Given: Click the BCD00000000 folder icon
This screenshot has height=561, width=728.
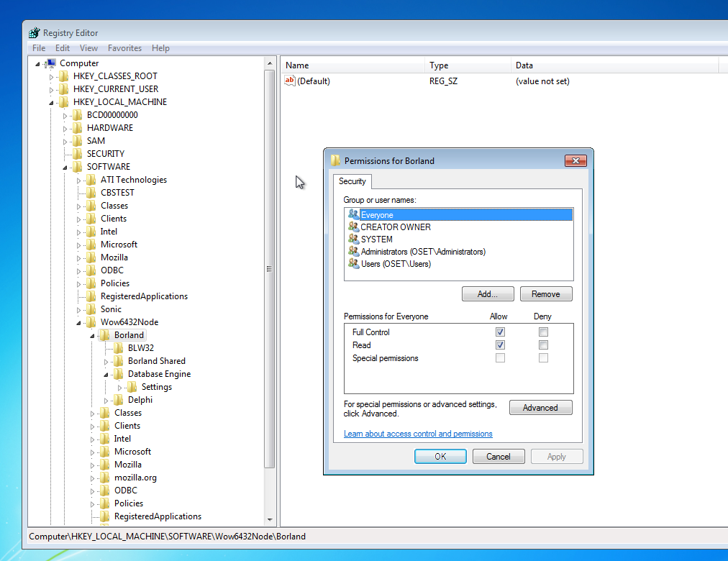Looking at the screenshot, I should 78,115.
